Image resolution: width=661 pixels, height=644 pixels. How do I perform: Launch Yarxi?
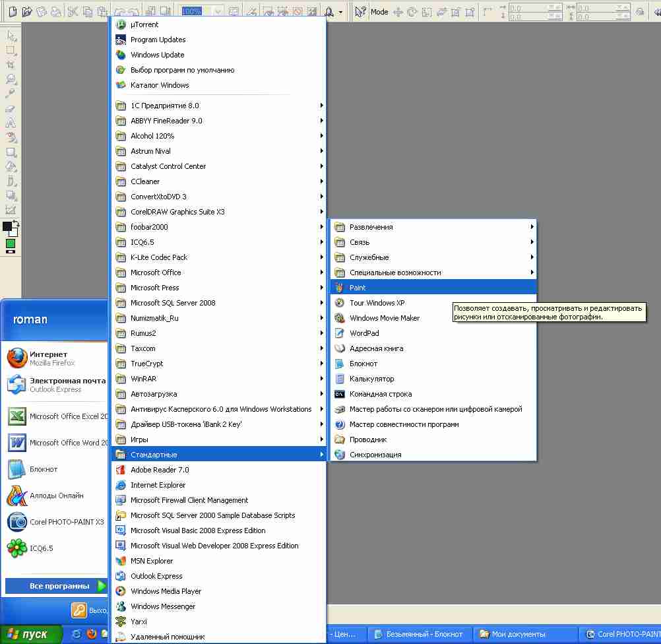tap(218, 622)
